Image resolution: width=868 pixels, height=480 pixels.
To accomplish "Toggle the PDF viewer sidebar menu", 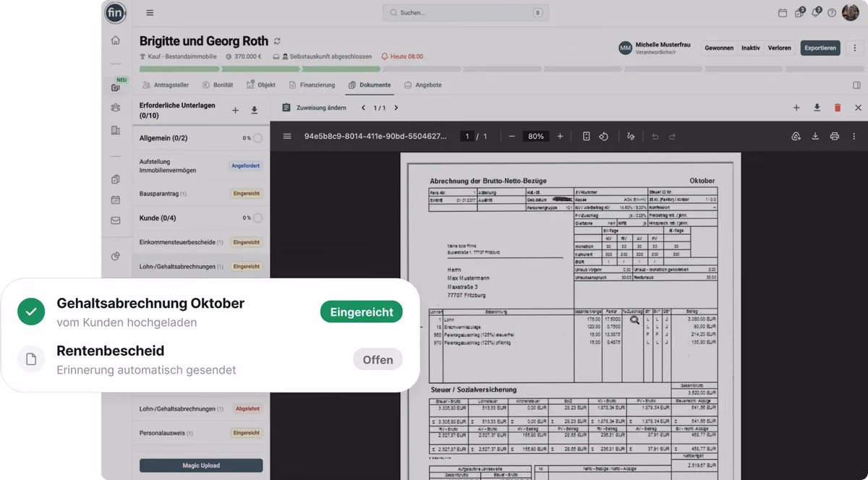I will pos(287,136).
